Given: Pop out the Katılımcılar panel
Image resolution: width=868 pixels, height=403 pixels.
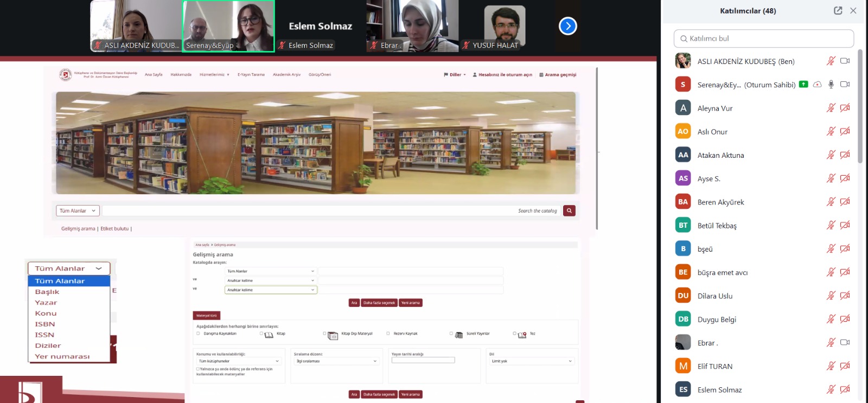Looking at the screenshot, I should [838, 11].
